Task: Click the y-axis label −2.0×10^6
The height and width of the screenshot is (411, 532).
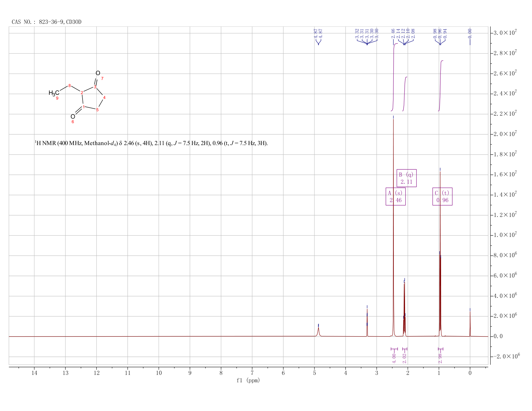Action: coord(507,357)
